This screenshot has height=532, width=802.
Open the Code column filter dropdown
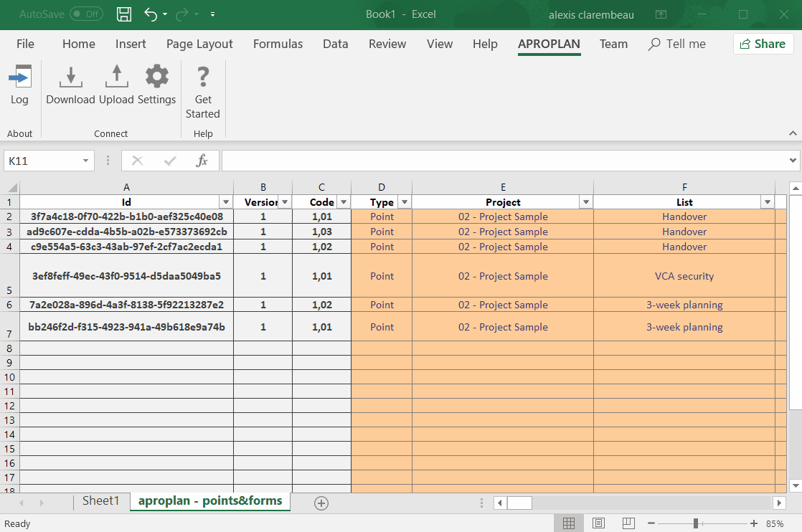point(344,202)
